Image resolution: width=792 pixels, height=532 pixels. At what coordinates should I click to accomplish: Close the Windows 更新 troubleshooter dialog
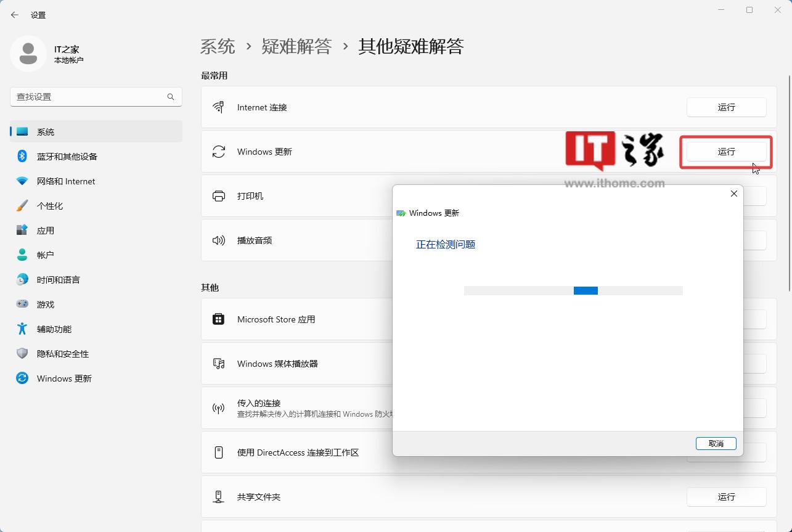[733, 194]
